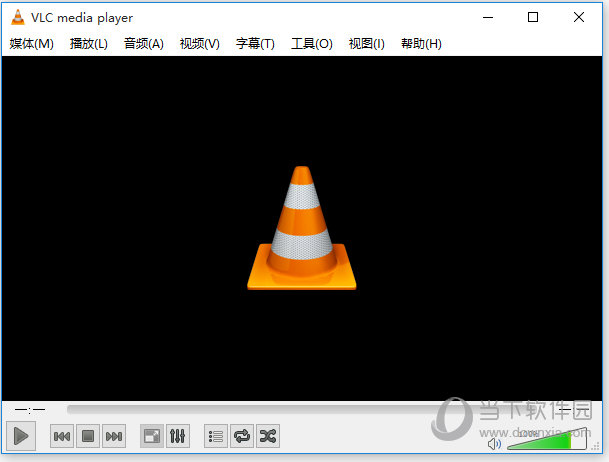Open the 媒体(M) menu
This screenshot has height=462, width=609.
pos(31,44)
